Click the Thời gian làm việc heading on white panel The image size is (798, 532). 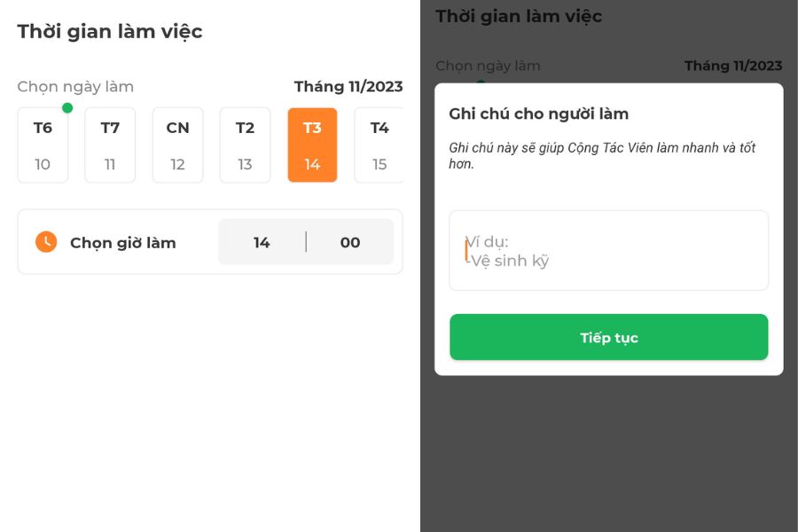coord(110,32)
